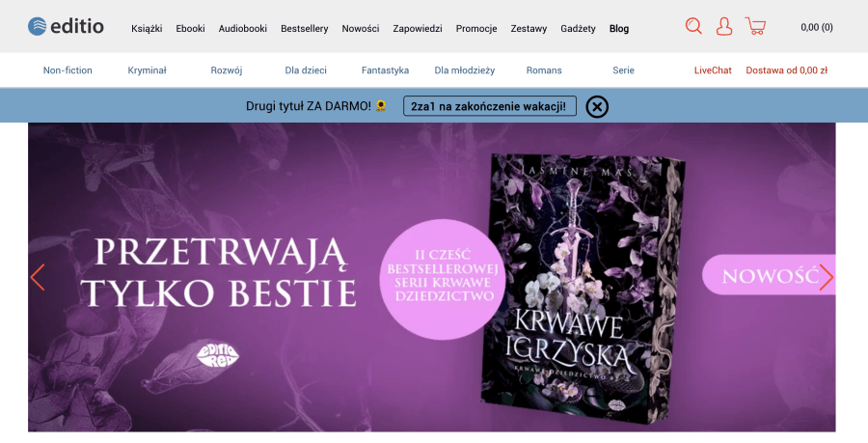The width and height of the screenshot is (868, 443).
Task: Select Fantastyka category
Action: point(385,70)
